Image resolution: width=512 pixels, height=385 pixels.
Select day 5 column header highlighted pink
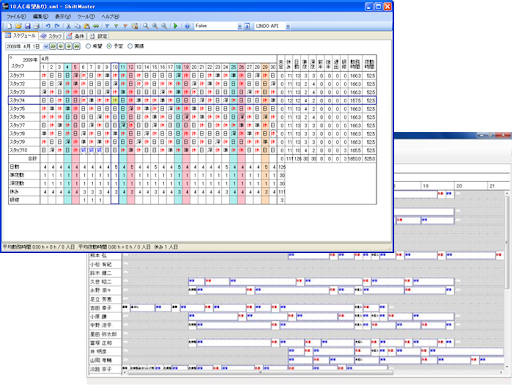point(75,67)
